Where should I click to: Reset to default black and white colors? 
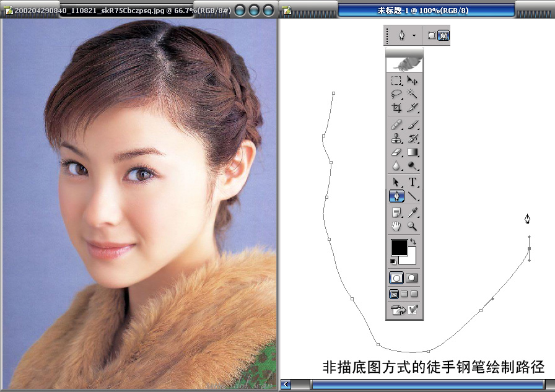(x=393, y=261)
